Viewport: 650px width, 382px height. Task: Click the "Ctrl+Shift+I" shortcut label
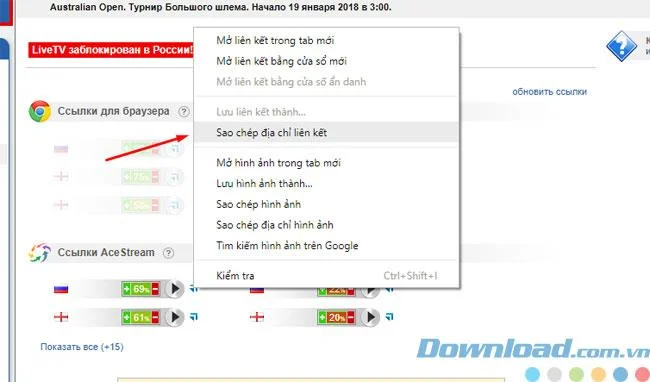[x=410, y=276]
